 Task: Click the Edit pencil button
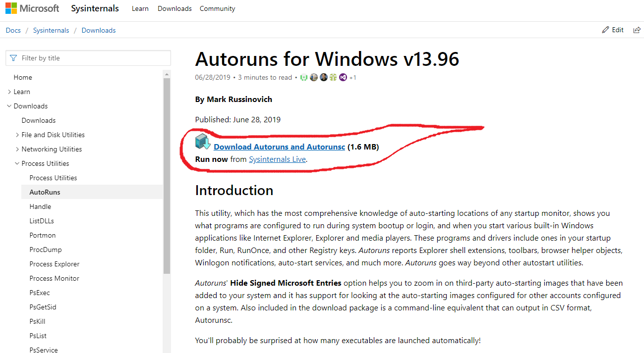click(613, 30)
